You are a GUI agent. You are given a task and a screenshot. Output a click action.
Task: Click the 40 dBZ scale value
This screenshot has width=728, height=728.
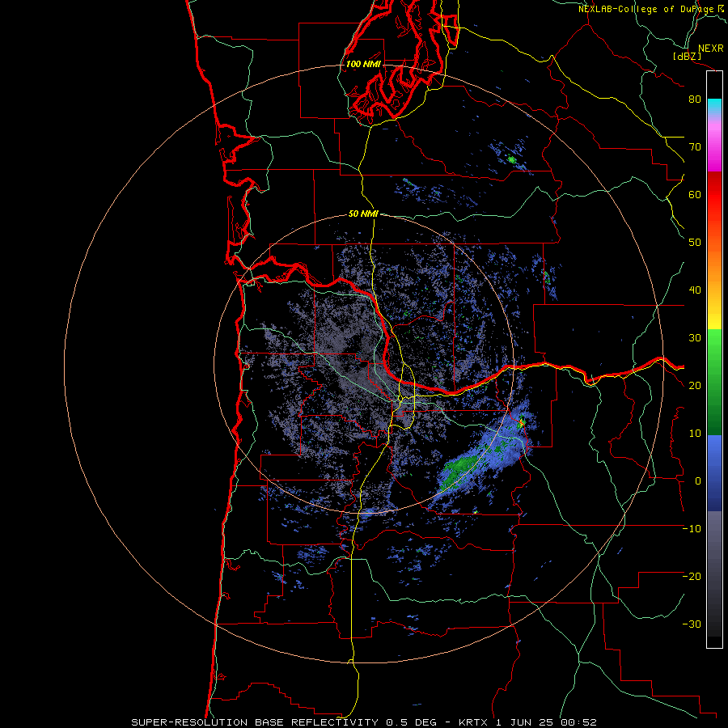695,290
